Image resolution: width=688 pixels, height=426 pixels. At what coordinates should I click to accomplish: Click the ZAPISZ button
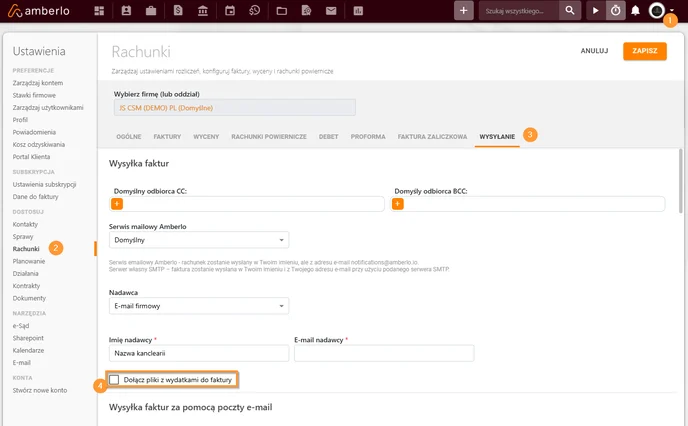pos(645,51)
